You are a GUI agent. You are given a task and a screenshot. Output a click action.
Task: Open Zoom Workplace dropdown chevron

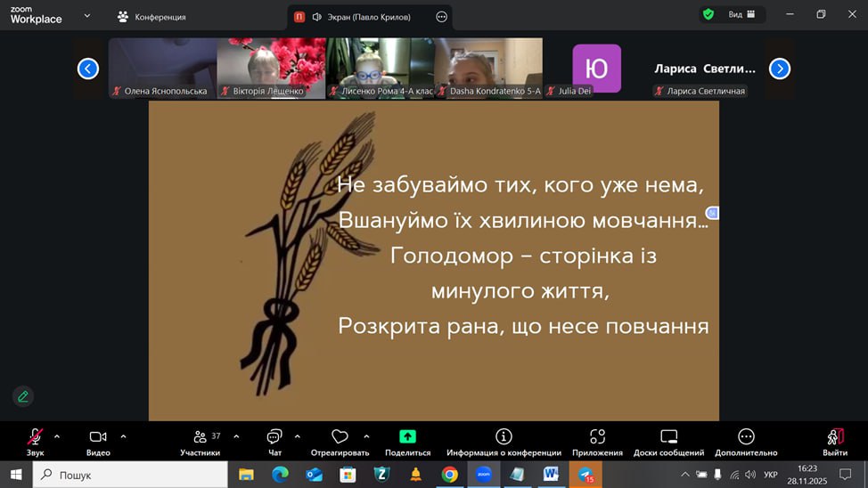[x=86, y=16]
